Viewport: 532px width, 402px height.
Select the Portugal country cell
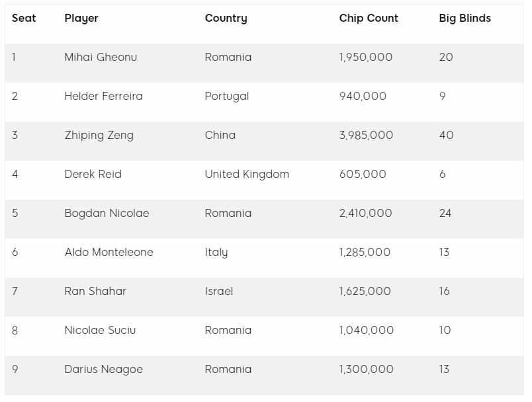tap(227, 97)
